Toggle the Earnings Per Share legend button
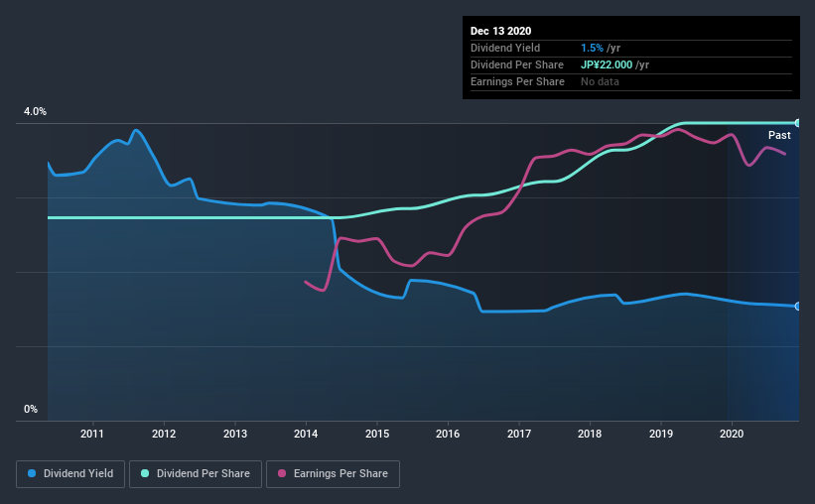Image resolution: width=815 pixels, height=504 pixels. pos(333,474)
